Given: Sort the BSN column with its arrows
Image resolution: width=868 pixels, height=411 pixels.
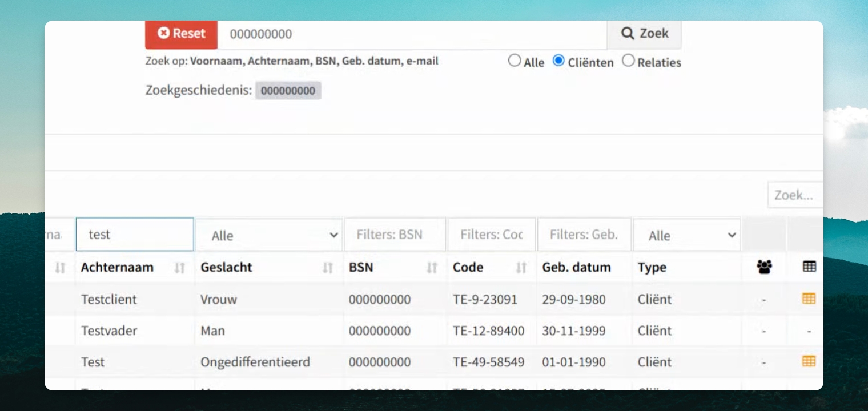Looking at the screenshot, I should click(x=432, y=268).
